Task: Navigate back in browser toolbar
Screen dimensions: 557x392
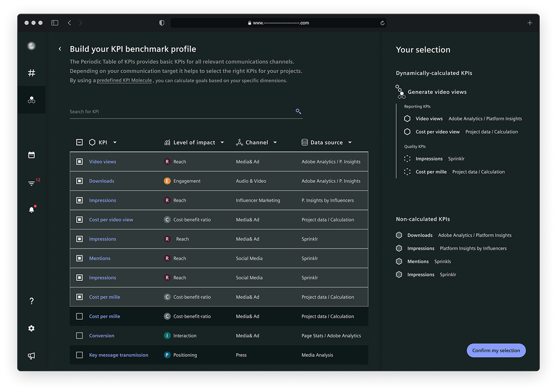Action: [x=69, y=23]
